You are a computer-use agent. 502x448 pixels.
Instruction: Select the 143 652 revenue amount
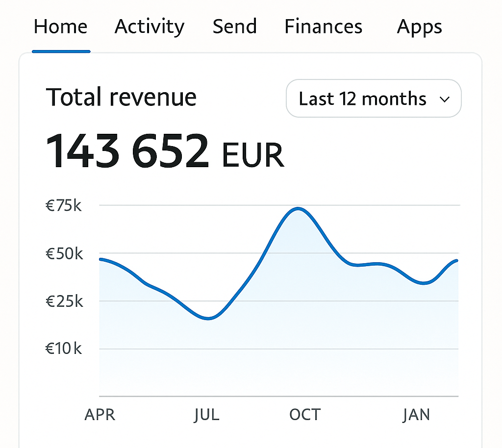coord(127,151)
